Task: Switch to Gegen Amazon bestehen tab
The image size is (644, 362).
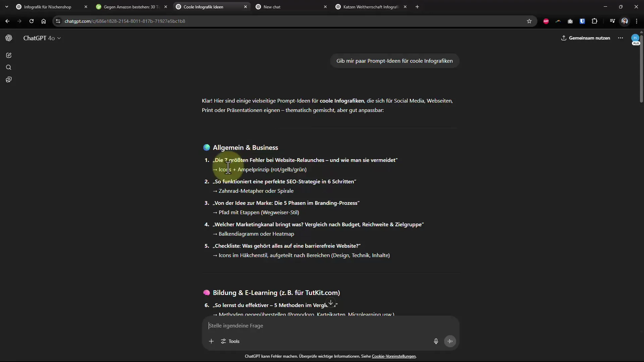Action: pyautogui.click(x=131, y=7)
